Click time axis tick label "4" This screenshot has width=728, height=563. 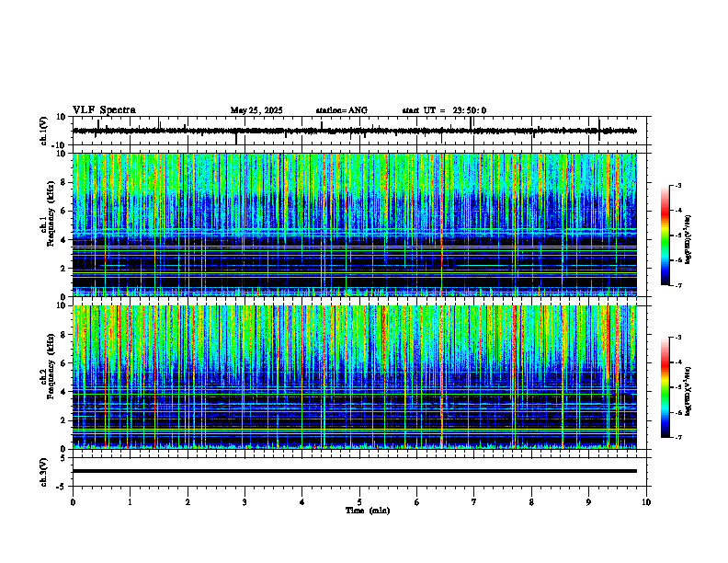(302, 502)
